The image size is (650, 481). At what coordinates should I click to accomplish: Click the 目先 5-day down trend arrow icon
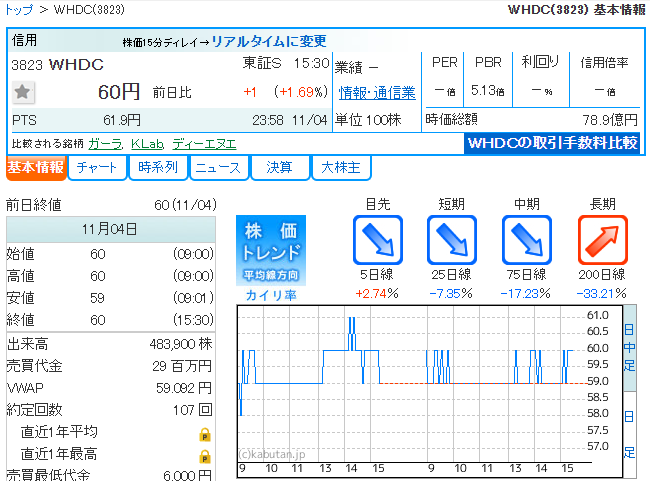click(x=378, y=240)
